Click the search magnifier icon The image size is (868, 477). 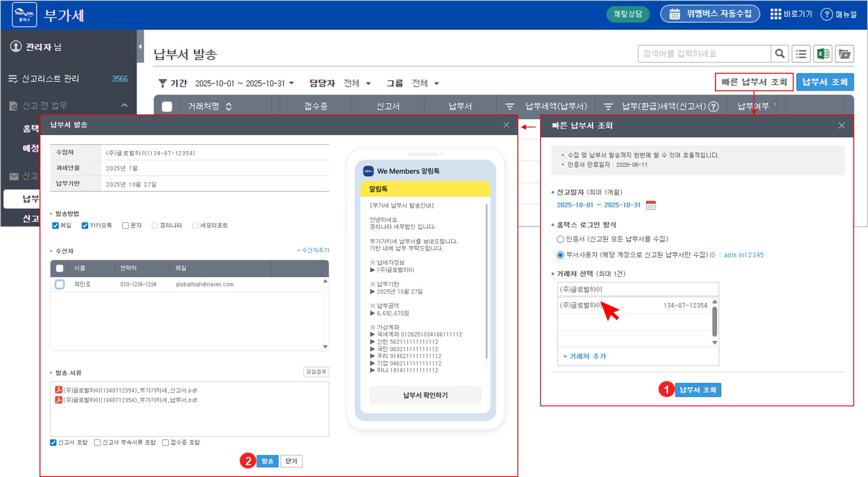tap(780, 54)
